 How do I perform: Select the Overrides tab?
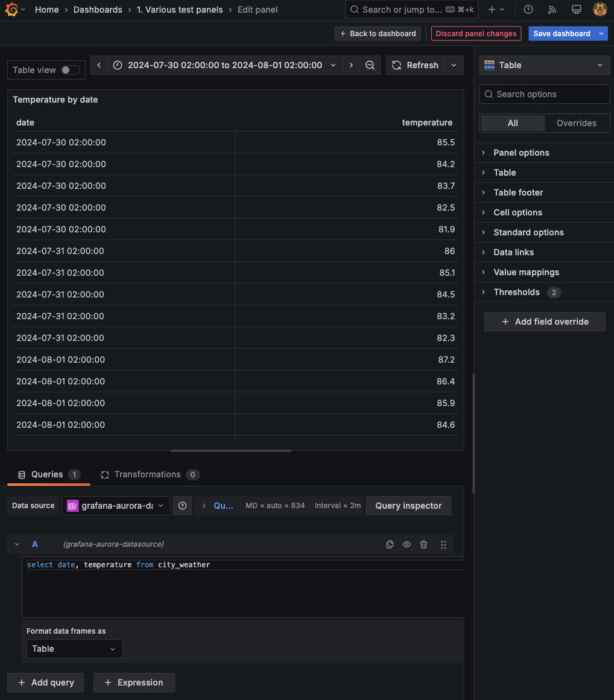[x=577, y=123]
